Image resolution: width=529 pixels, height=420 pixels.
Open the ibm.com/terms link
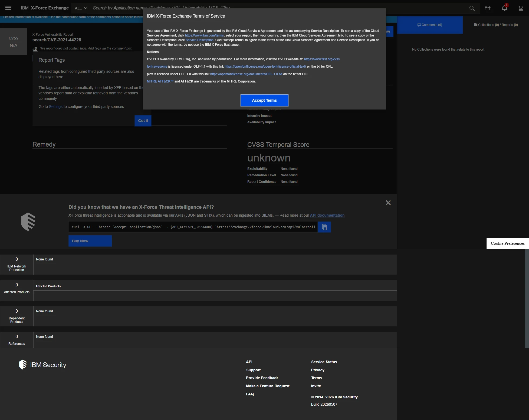coord(204,35)
